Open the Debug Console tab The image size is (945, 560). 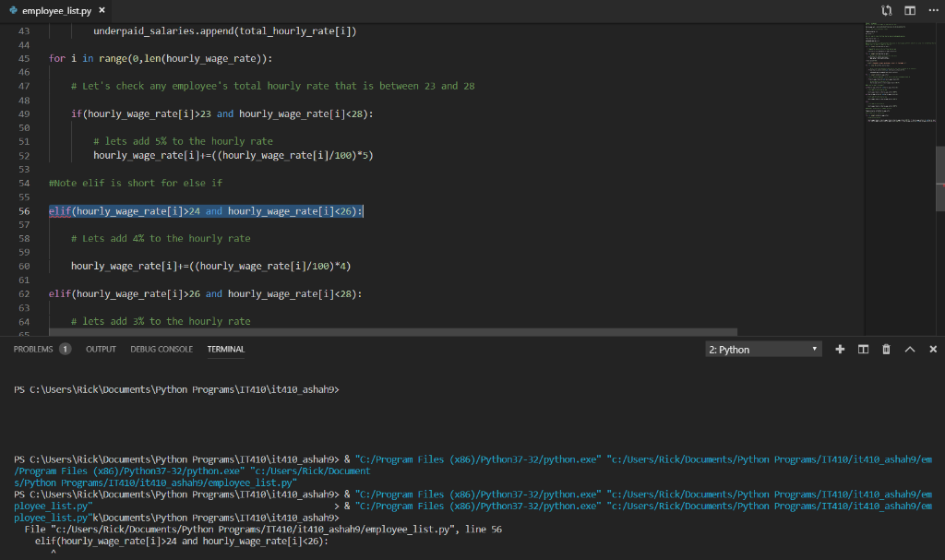point(161,349)
